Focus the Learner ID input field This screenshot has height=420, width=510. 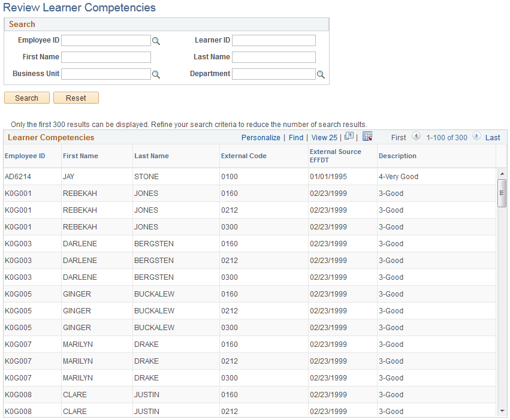coord(274,40)
